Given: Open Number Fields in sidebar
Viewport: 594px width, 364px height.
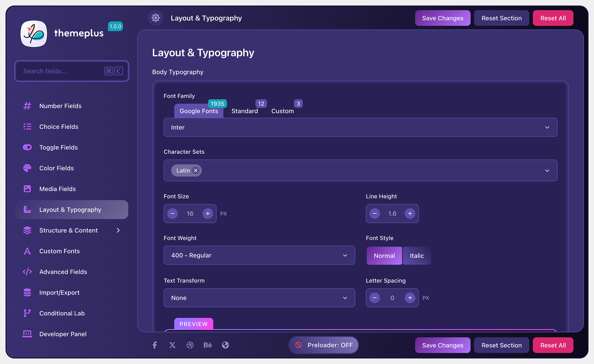Looking at the screenshot, I should (72, 106).
